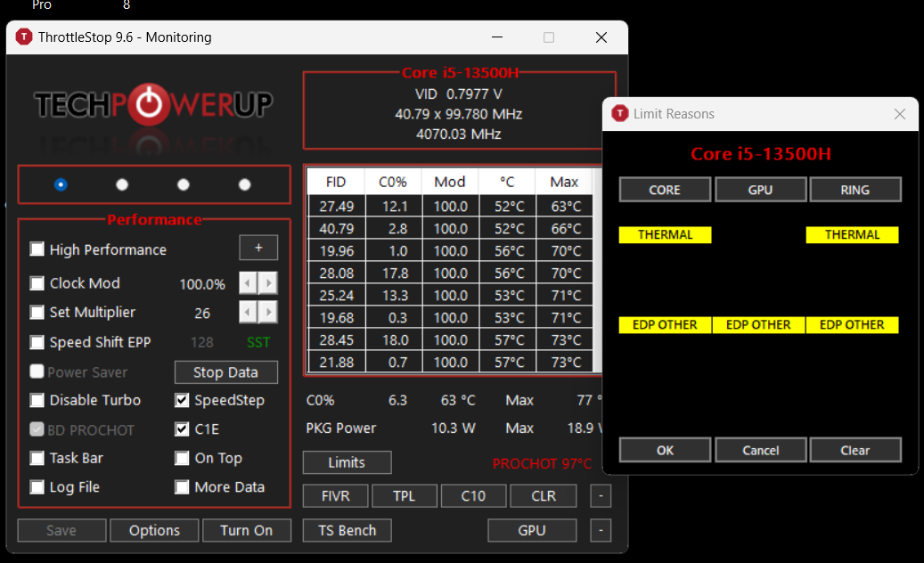The image size is (924, 563).
Task: Toggle the Clock Mod checkbox
Action: (x=37, y=283)
